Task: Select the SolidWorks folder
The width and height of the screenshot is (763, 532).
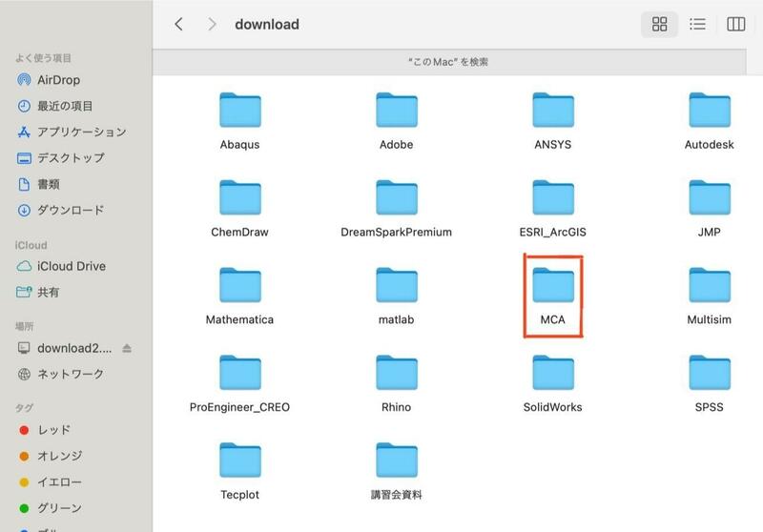Action: 553,383
